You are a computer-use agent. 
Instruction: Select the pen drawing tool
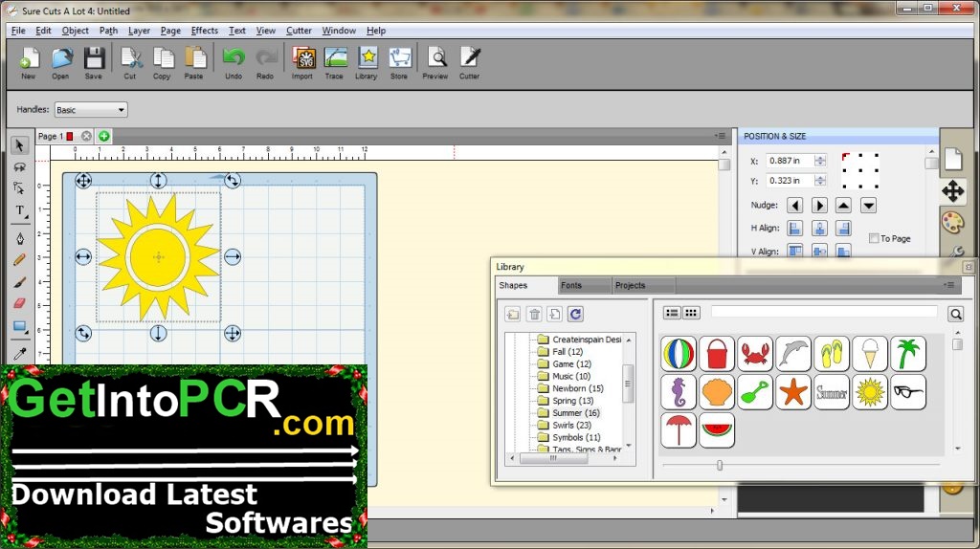(20, 238)
